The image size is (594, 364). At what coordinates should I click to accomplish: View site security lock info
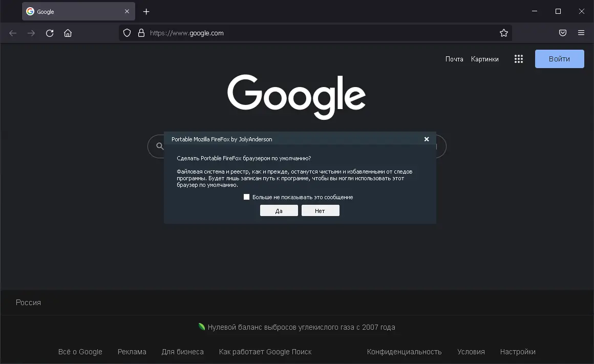pos(141,33)
